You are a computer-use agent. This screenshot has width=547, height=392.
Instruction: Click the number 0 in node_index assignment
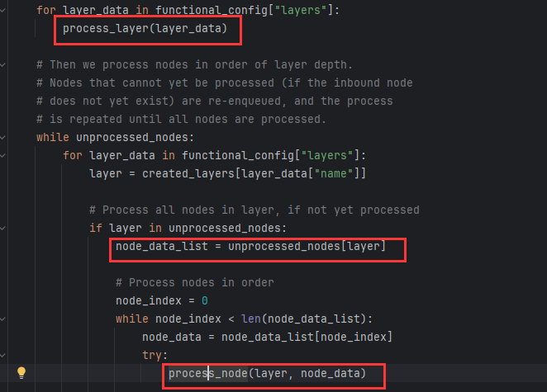tap(204, 300)
